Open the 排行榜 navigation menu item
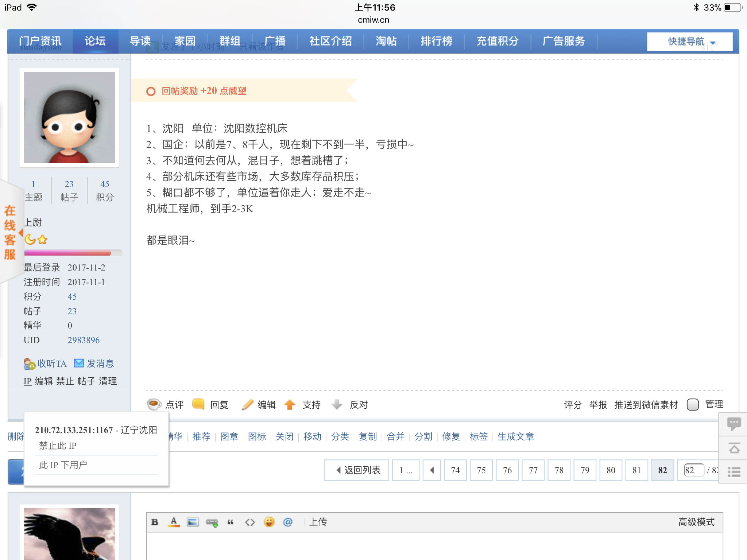Image resolution: width=747 pixels, height=560 pixels. point(436,41)
